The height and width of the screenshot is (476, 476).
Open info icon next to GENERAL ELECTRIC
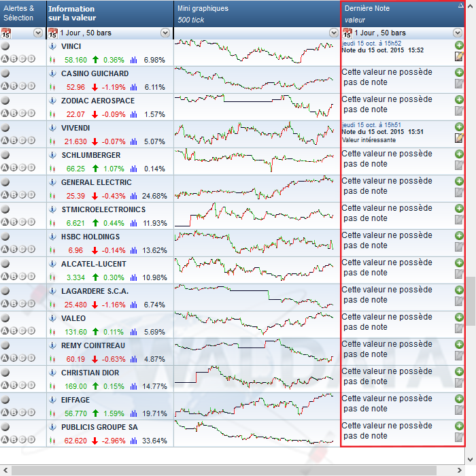[x=52, y=182]
